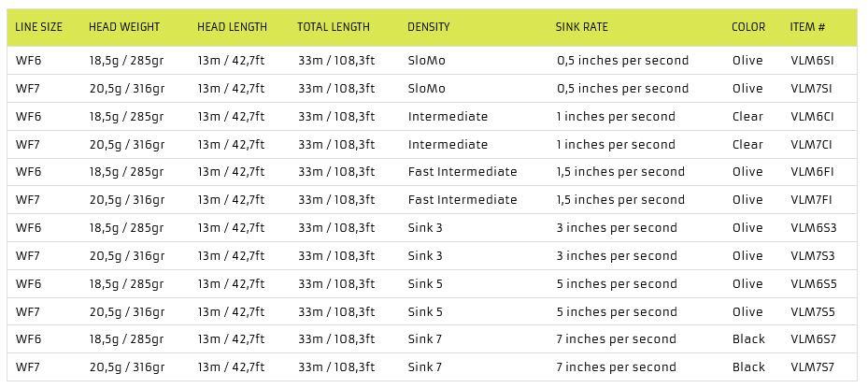Select item number VLM7CI
The height and width of the screenshot is (388, 868).
[812, 145]
